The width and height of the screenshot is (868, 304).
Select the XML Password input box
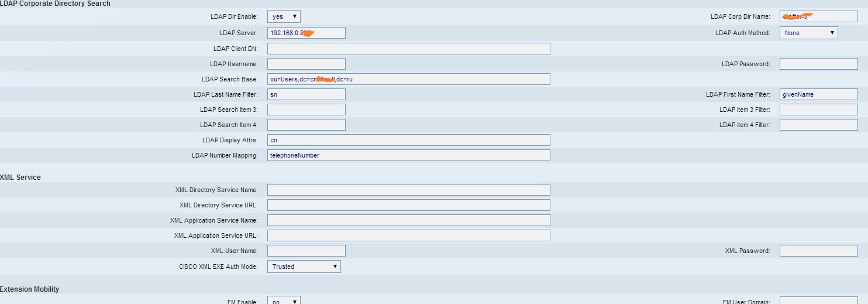(818, 251)
